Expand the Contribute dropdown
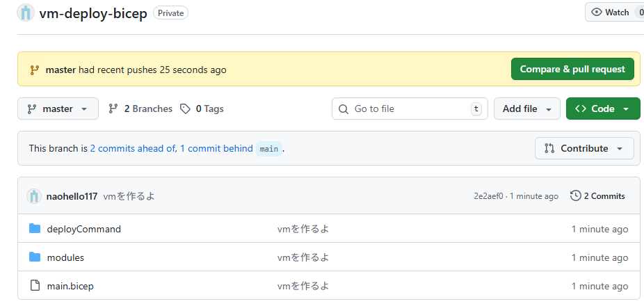The height and width of the screenshot is (304, 644). [584, 148]
